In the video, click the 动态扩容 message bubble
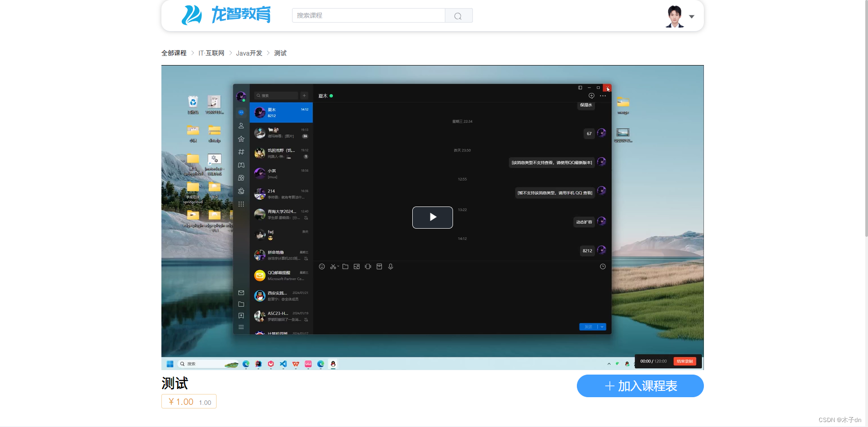This screenshot has height=427, width=868. click(x=584, y=222)
